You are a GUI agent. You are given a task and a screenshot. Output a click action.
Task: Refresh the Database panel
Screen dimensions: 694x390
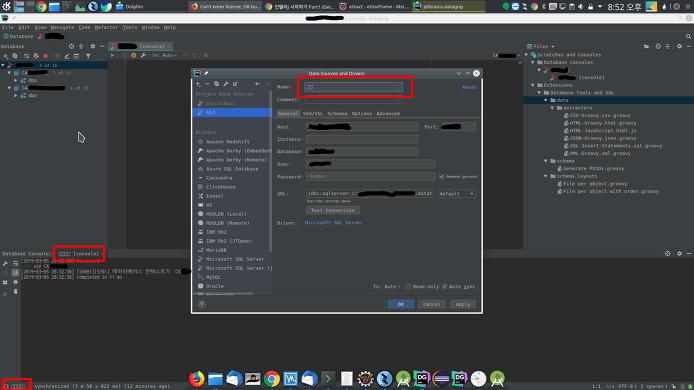pos(27,56)
